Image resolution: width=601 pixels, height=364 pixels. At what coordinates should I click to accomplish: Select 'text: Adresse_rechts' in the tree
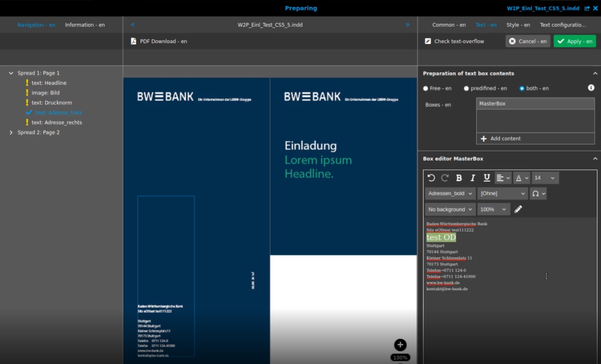pos(56,123)
